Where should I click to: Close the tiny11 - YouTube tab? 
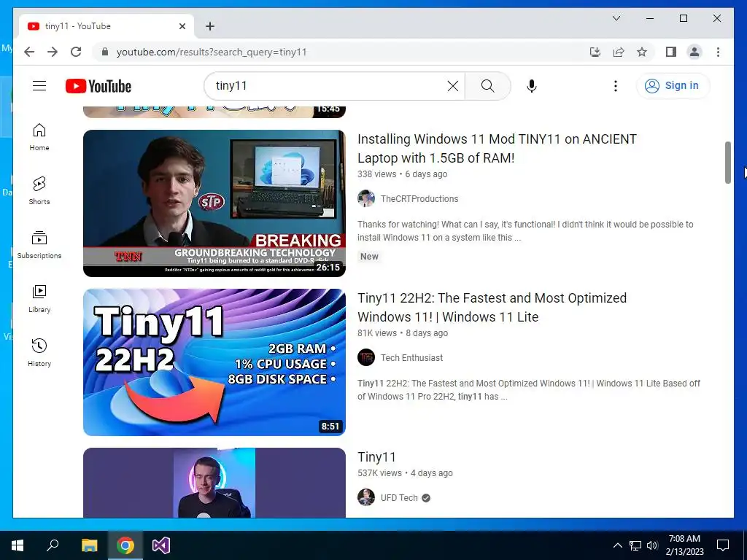[x=182, y=26]
